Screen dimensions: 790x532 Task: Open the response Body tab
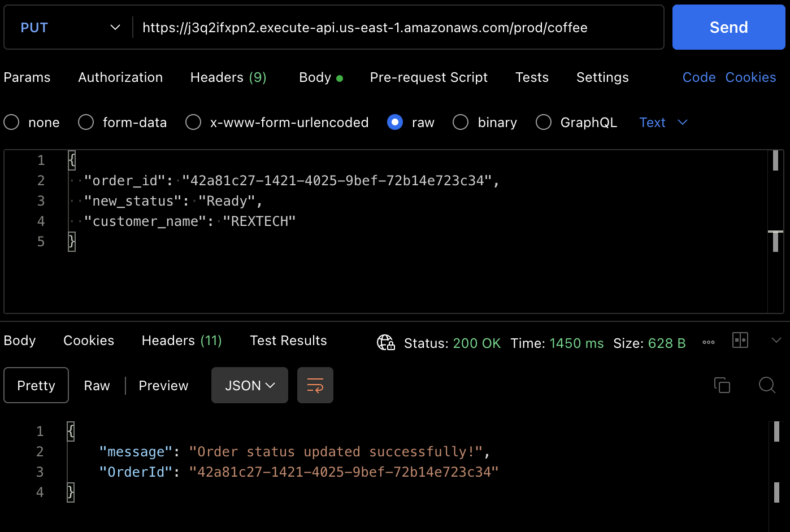pyautogui.click(x=20, y=341)
